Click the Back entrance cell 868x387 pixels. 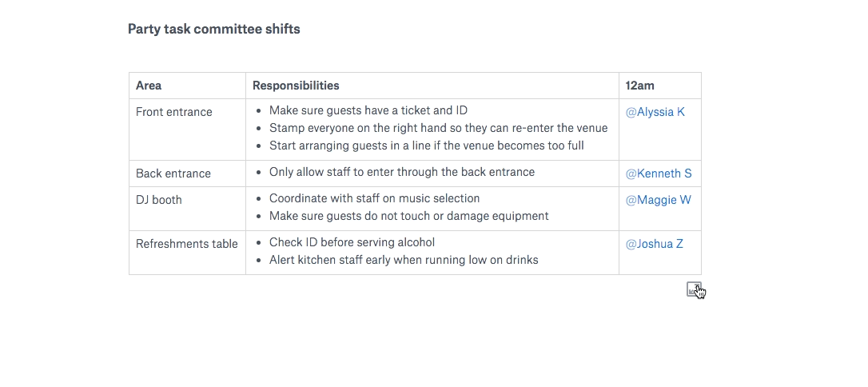pos(173,174)
